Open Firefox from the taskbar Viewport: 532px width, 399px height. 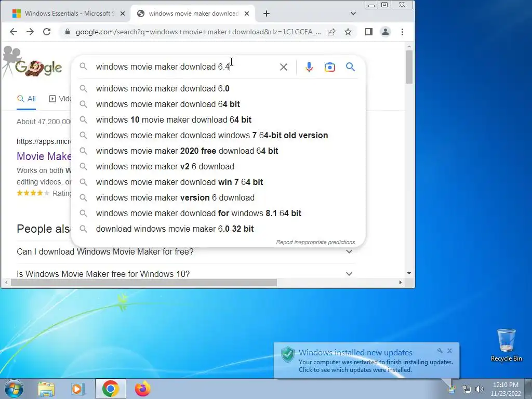[143, 389]
